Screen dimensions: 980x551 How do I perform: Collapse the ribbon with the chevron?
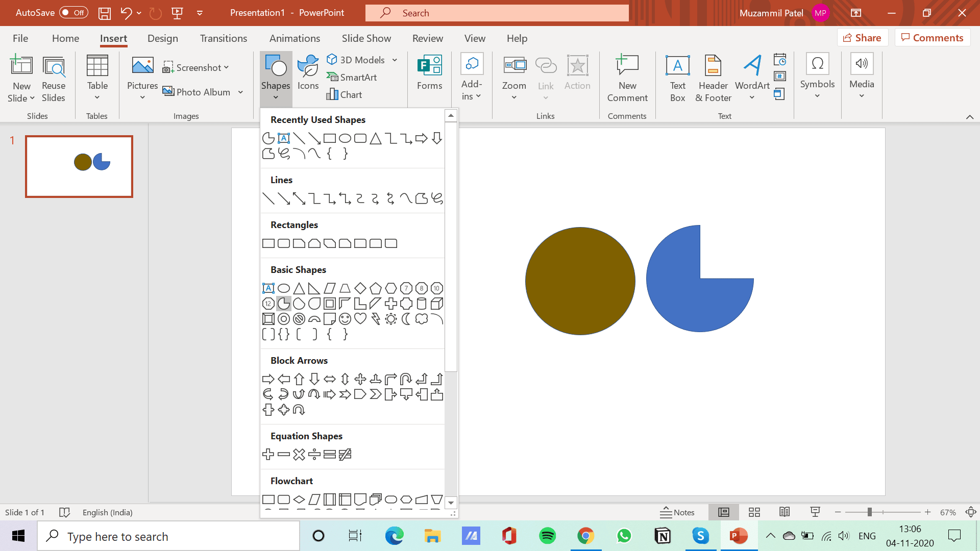coord(969,117)
